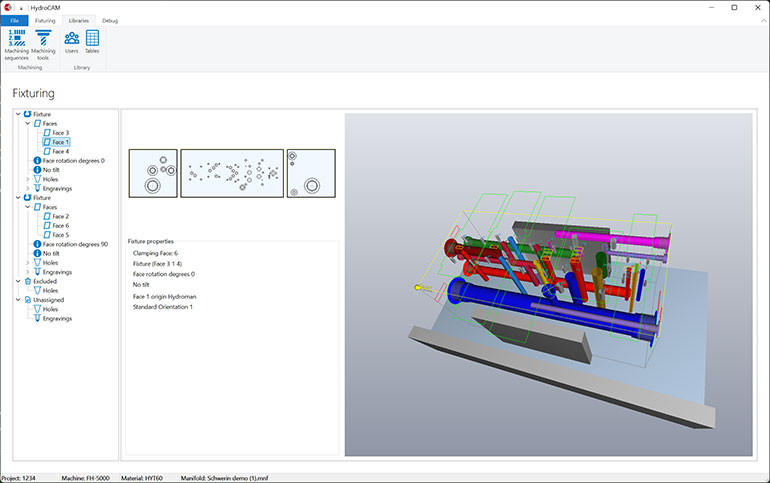Expand Holes under the Face rotation degrees 90 fixture

point(28,263)
